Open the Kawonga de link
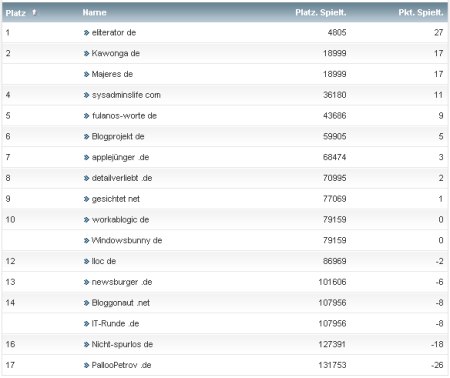 pos(115,53)
